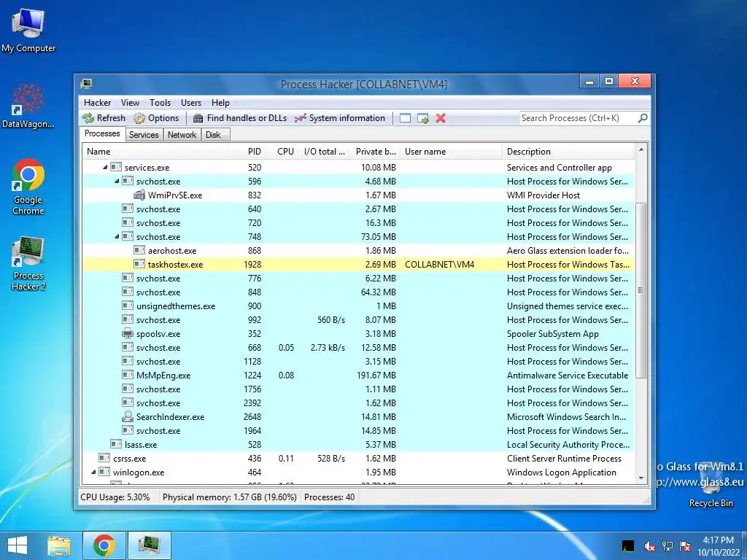Sort by Description column header

point(569,152)
